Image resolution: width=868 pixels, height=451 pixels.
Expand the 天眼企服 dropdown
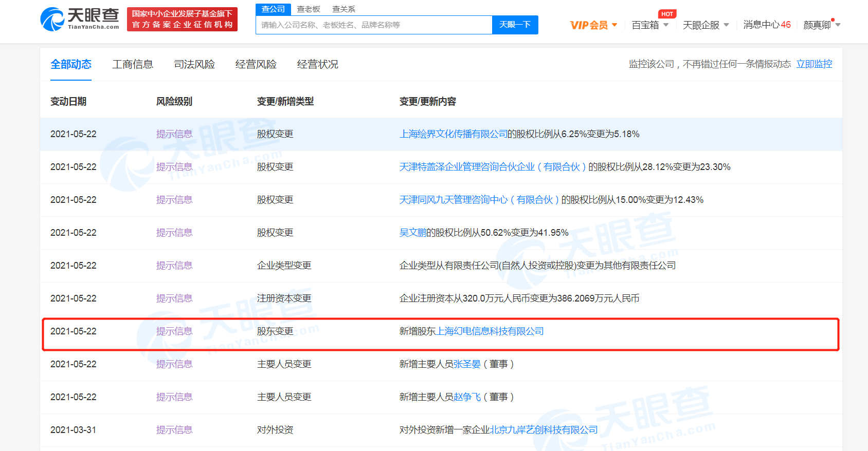[705, 25]
